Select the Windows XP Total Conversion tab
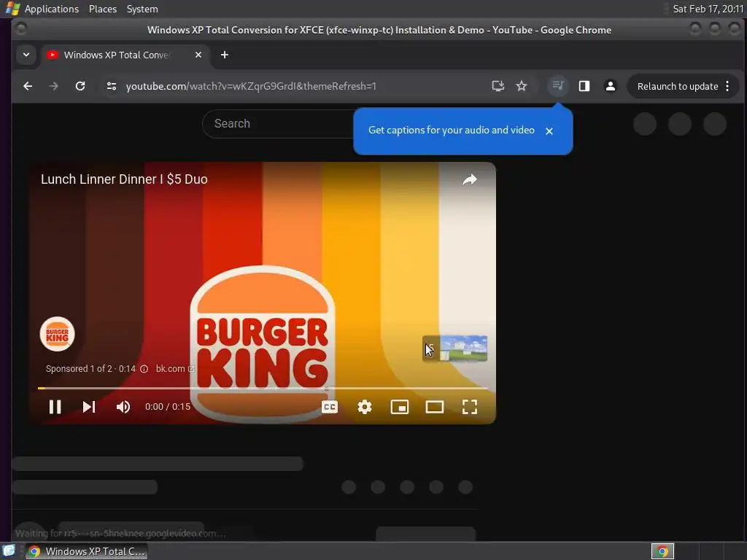Viewport: 747px width, 560px height. click(x=117, y=55)
